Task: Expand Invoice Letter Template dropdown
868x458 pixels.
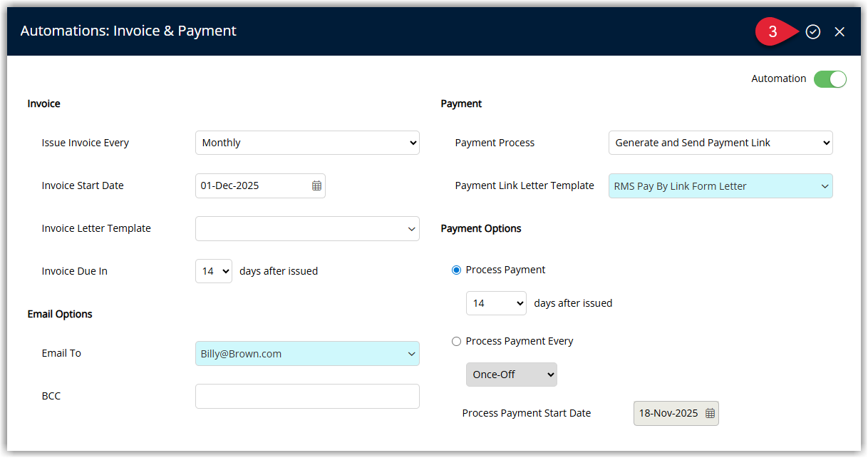Action: coord(307,228)
